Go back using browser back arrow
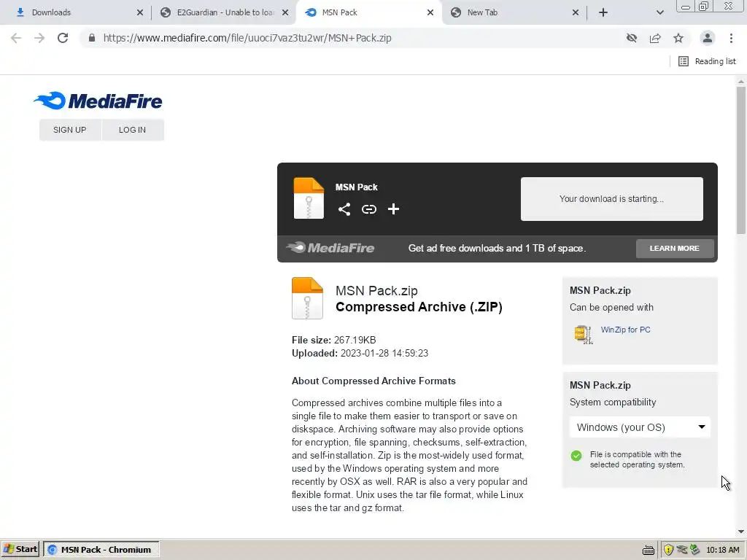The width and height of the screenshot is (747, 560). tap(16, 38)
